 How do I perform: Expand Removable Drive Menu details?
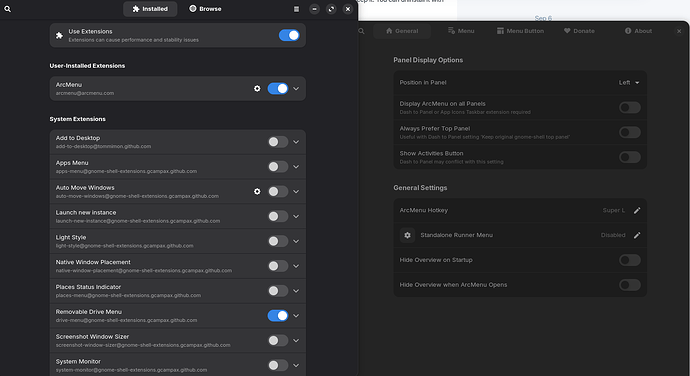tap(296, 316)
